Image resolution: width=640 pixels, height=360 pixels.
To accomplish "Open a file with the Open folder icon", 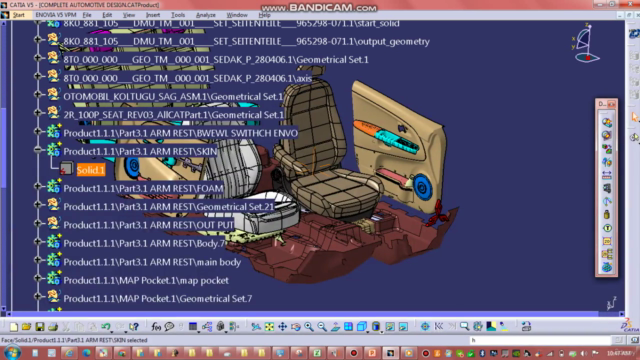I will 27,327.
